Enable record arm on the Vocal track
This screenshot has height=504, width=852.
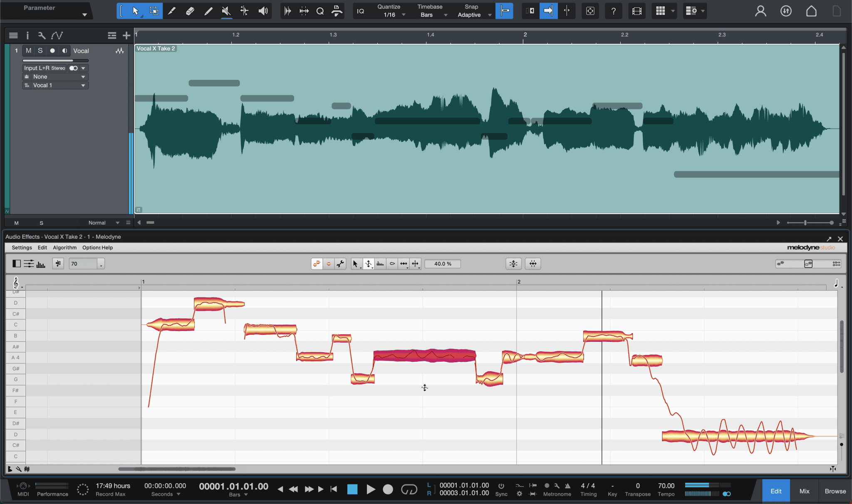(52, 50)
